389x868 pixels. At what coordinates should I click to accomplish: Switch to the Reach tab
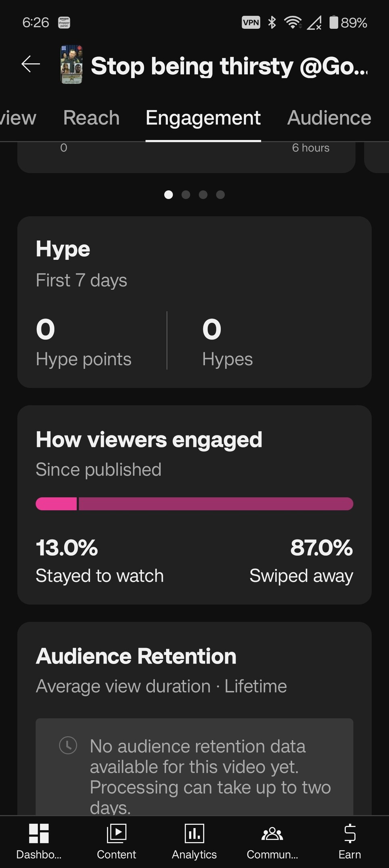click(91, 118)
